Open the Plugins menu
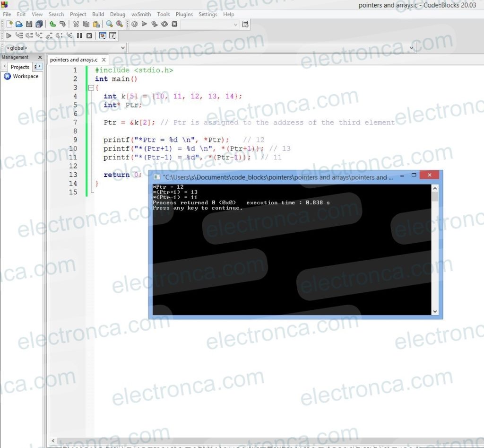 point(184,14)
